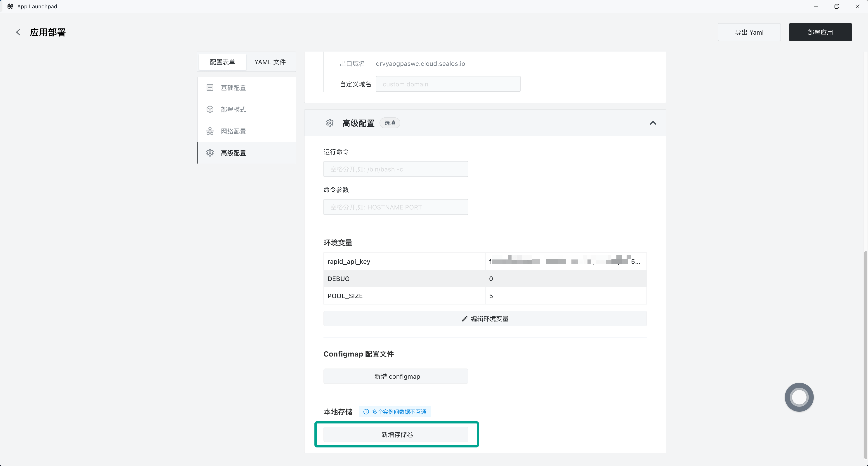Click the 命令参数 input field

pyautogui.click(x=396, y=207)
